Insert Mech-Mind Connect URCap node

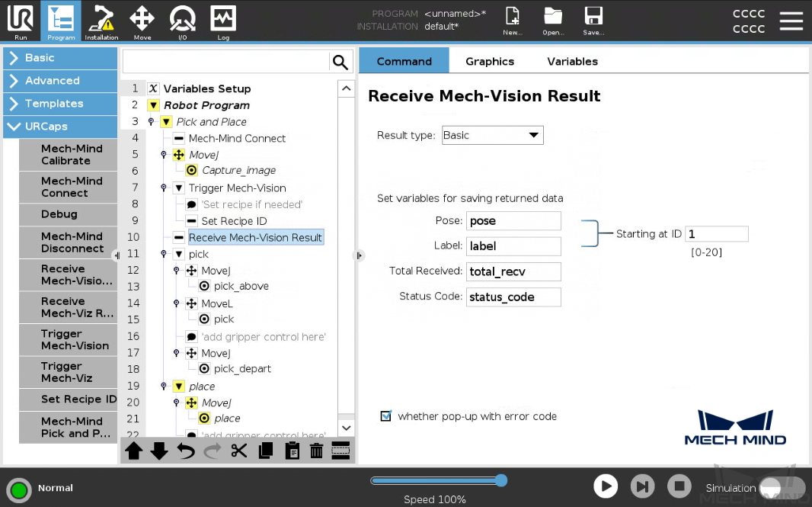point(69,187)
